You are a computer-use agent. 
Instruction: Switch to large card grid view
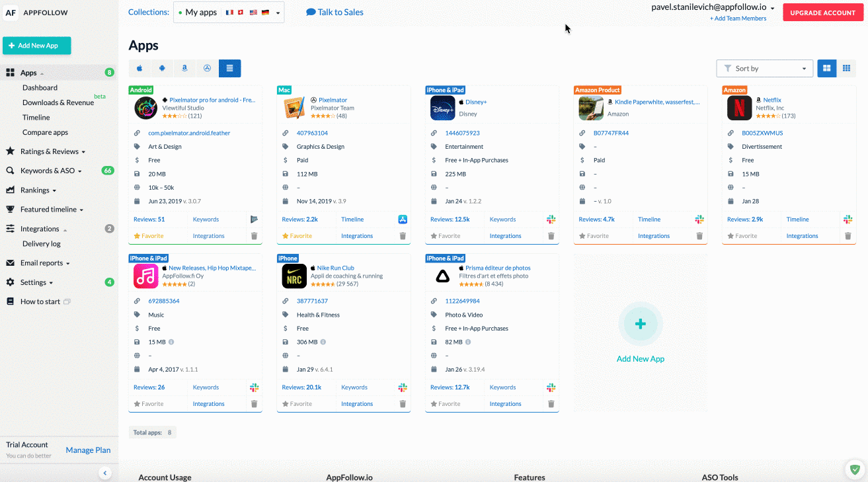coord(826,68)
